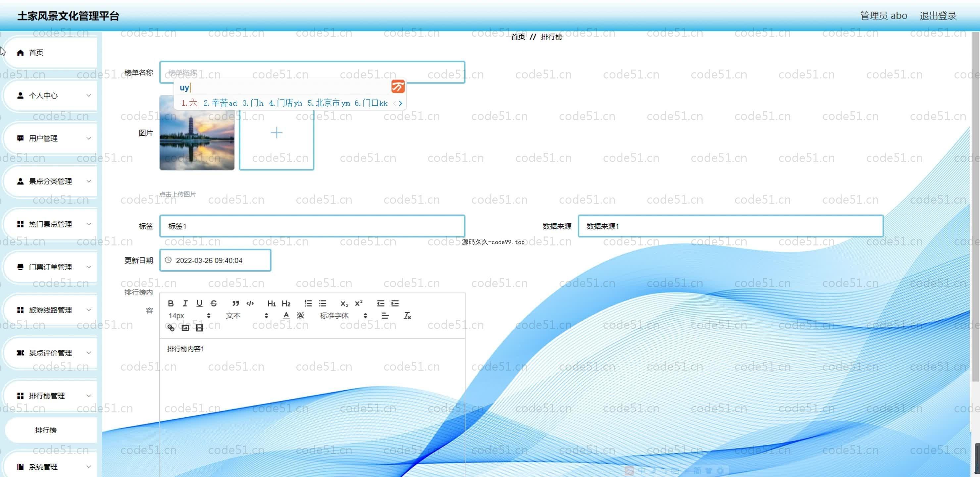Click the home icon in the sidebar

(21, 53)
